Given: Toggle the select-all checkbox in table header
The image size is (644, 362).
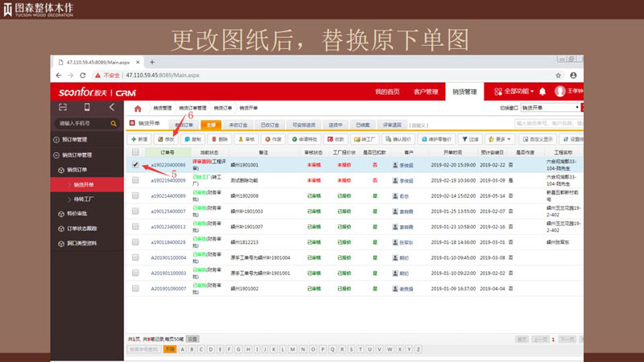Looking at the screenshot, I should coord(135,152).
